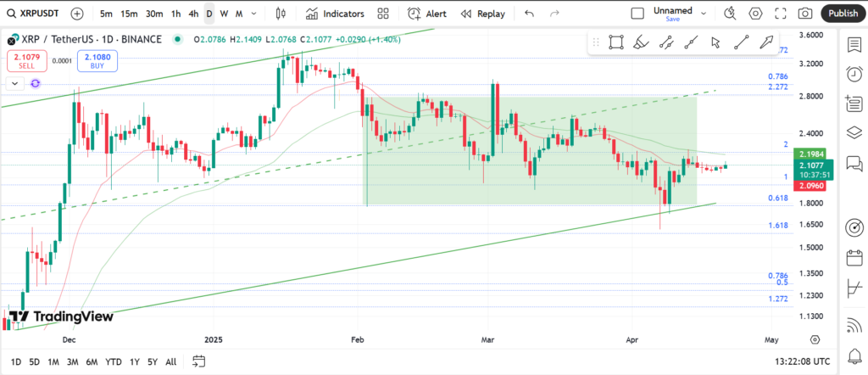
Task: Select the rectangle drawing tool
Action: click(616, 42)
